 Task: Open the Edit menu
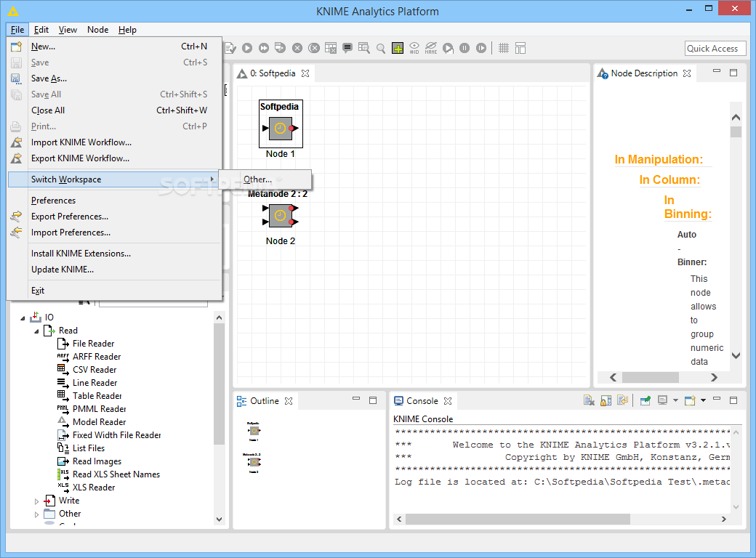coord(41,29)
